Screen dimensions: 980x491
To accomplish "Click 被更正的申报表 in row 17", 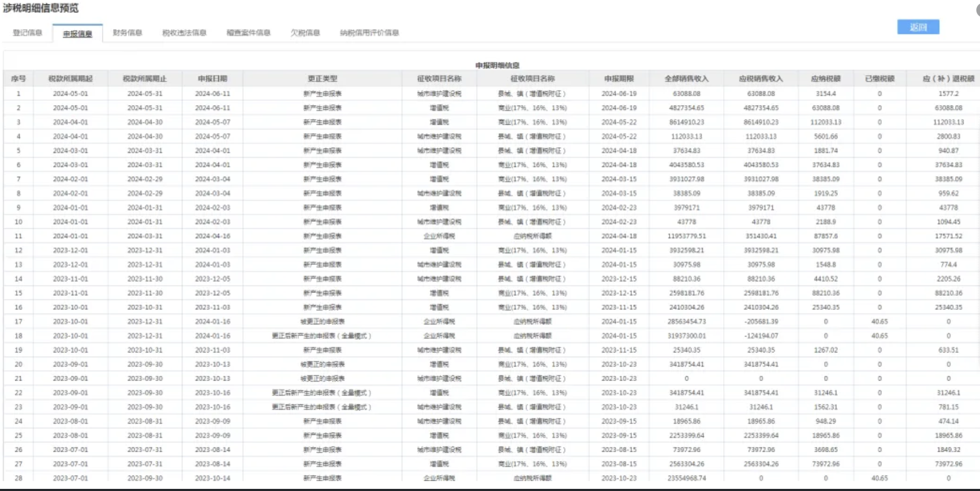I will coord(322,322).
